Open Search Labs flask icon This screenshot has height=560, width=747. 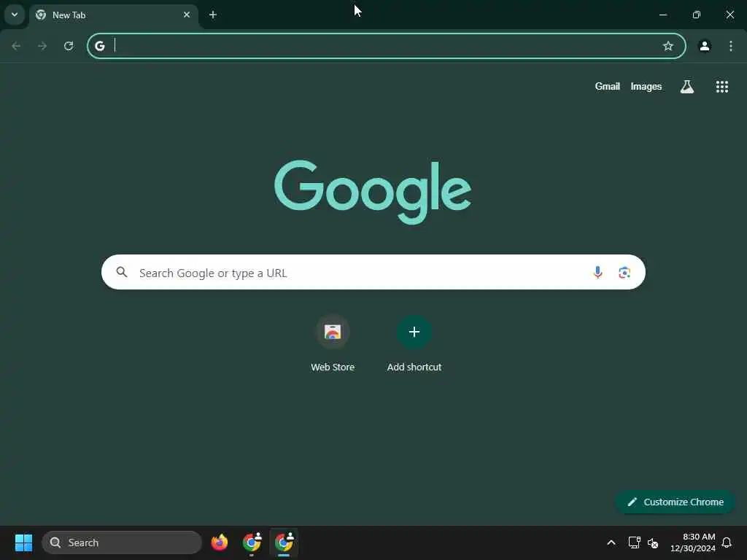687,86
